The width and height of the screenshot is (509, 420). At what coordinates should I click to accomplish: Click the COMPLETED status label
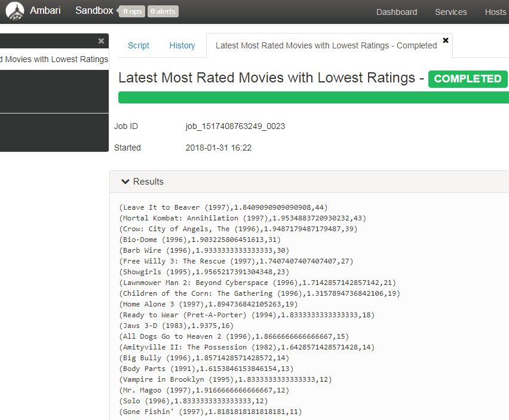(467, 79)
